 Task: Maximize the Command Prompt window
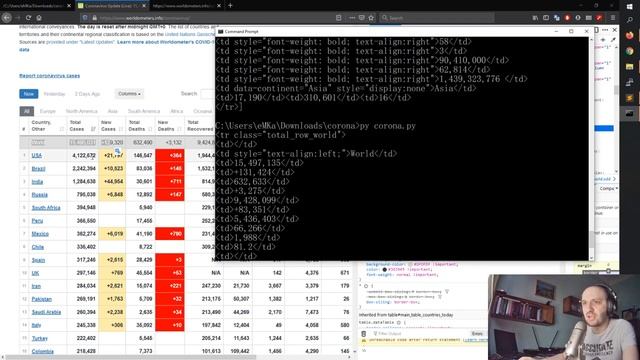point(571,31)
